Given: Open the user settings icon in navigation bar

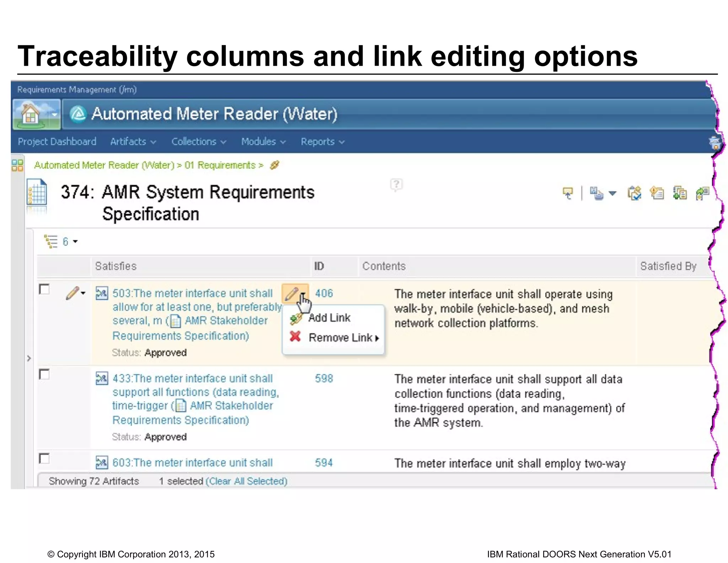Looking at the screenshot, I should [715, 143].
